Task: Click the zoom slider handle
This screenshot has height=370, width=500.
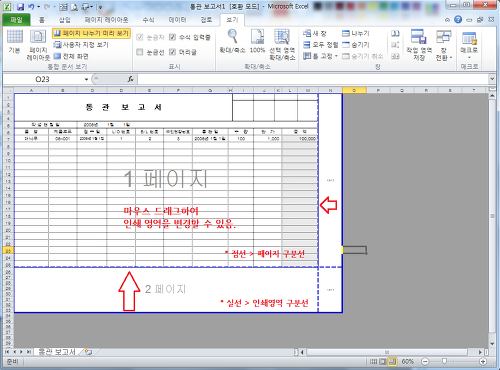Action: coord(444,361)
